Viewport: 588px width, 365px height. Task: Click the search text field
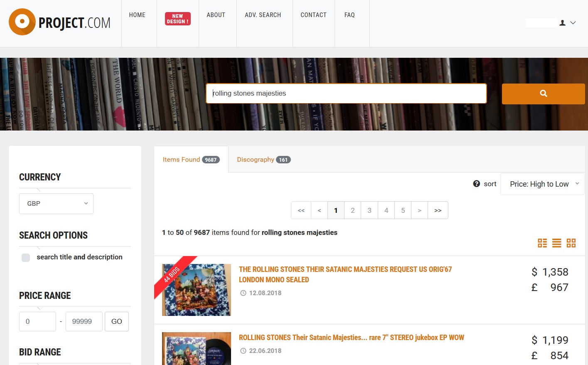346,94
